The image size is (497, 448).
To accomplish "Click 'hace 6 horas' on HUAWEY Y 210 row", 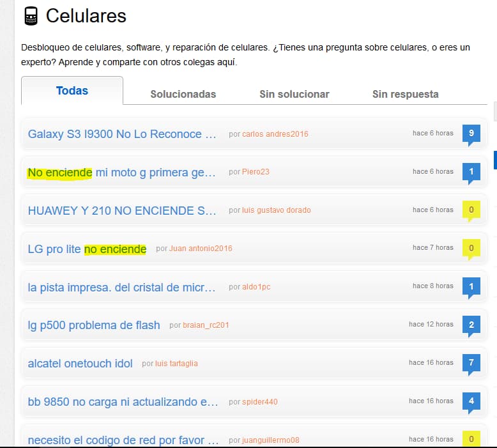I will 433,210.
